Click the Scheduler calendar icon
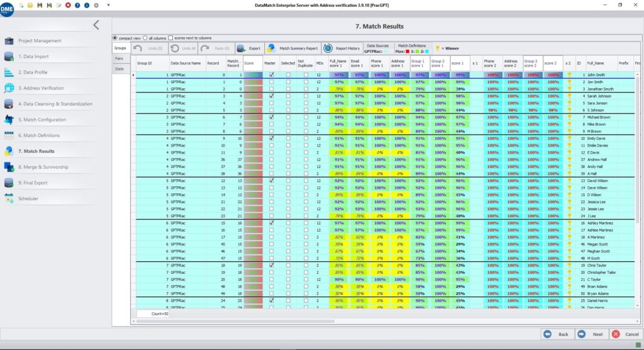 (9, 198)
